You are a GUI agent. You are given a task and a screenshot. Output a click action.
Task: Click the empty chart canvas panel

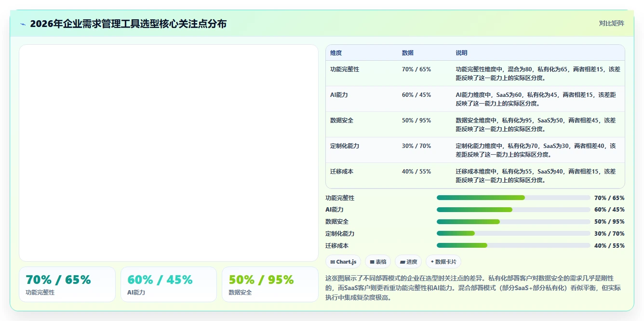pos(169,153)
